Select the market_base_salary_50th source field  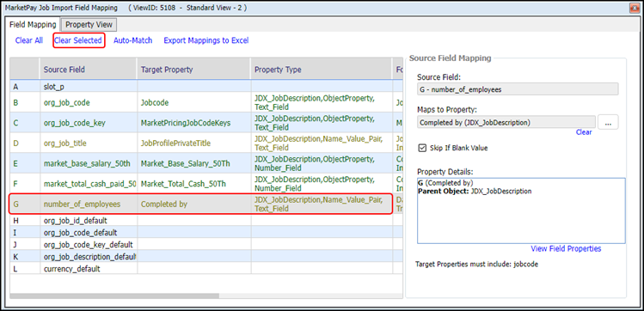pos(89,163)
